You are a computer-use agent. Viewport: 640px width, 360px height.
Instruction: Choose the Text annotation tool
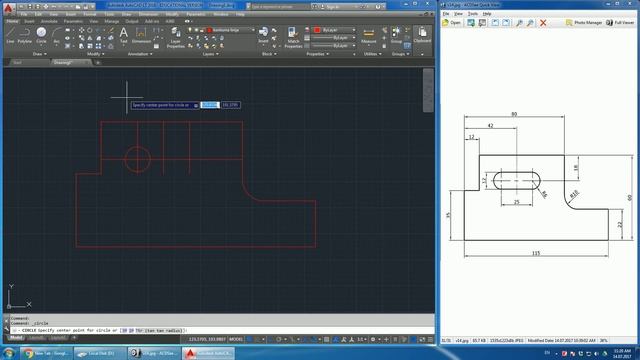[124, 35]
